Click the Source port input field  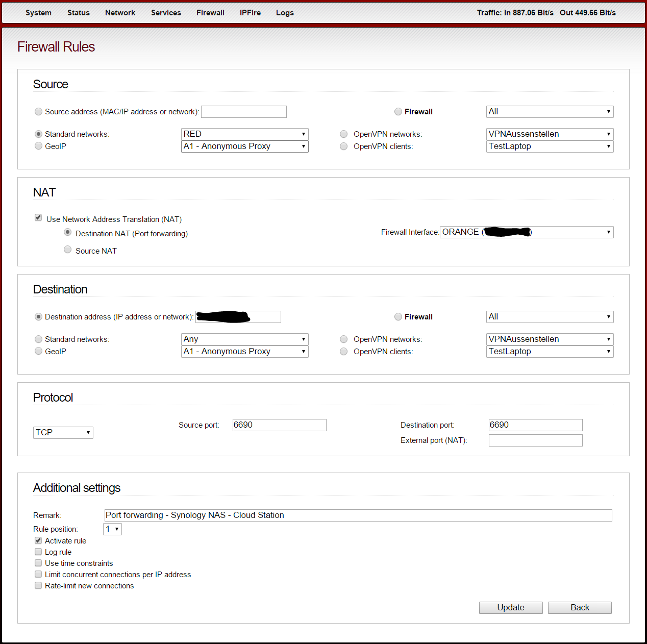pos(279,425)
